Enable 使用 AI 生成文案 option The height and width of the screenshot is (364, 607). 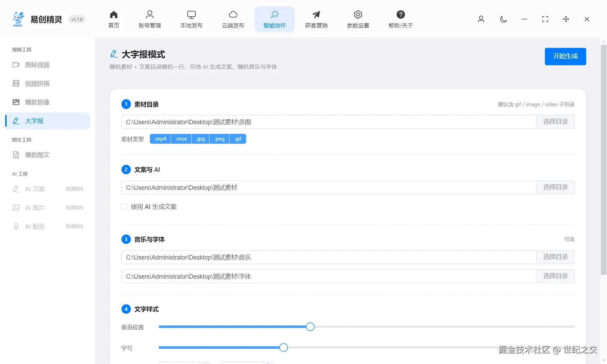124,206
